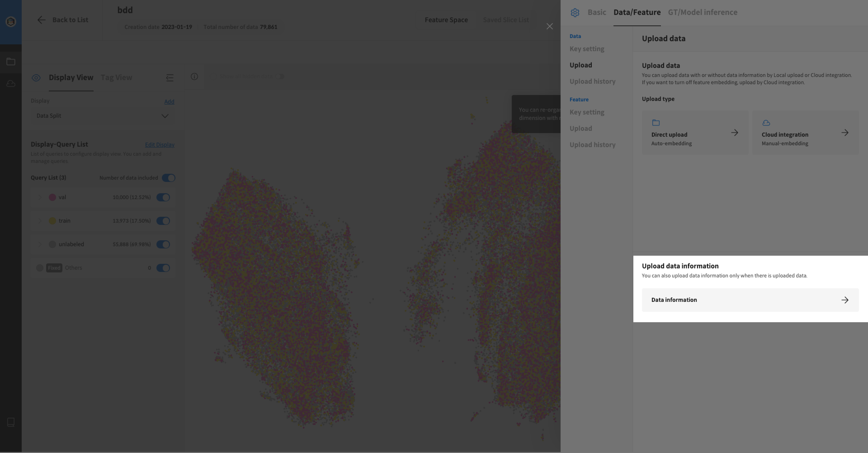Click the Creation date 2023-01-19 value
The image size is (868, 453).
[x=177, y=27]
